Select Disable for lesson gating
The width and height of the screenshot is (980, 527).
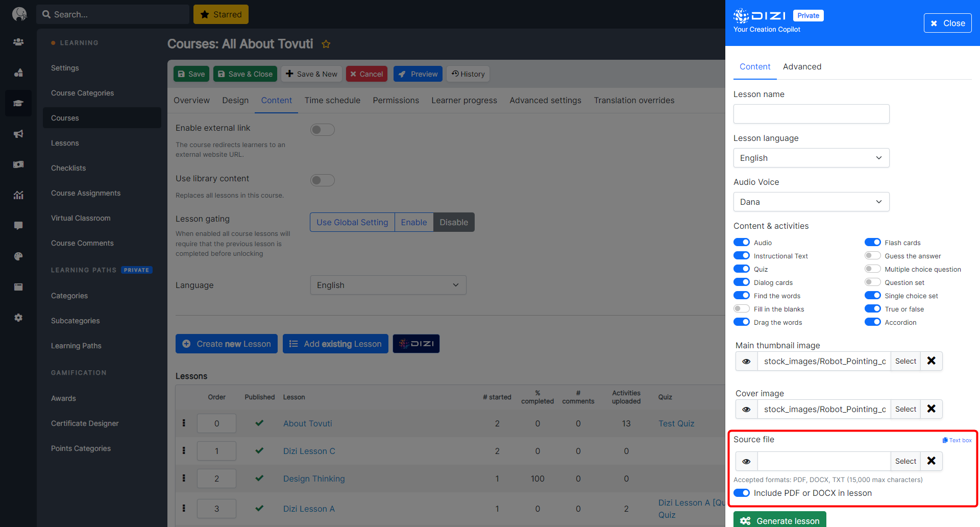tap(454, 222)
